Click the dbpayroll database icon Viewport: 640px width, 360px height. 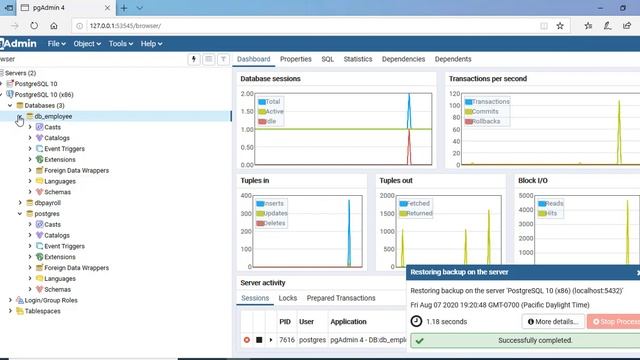pos(30,203)
